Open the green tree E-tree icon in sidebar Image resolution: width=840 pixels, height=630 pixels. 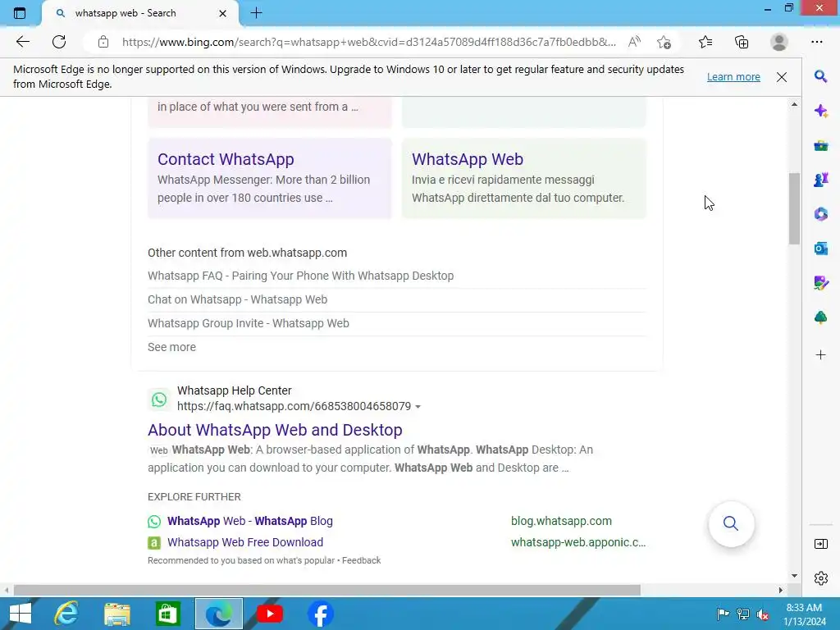tap(820, 317)
